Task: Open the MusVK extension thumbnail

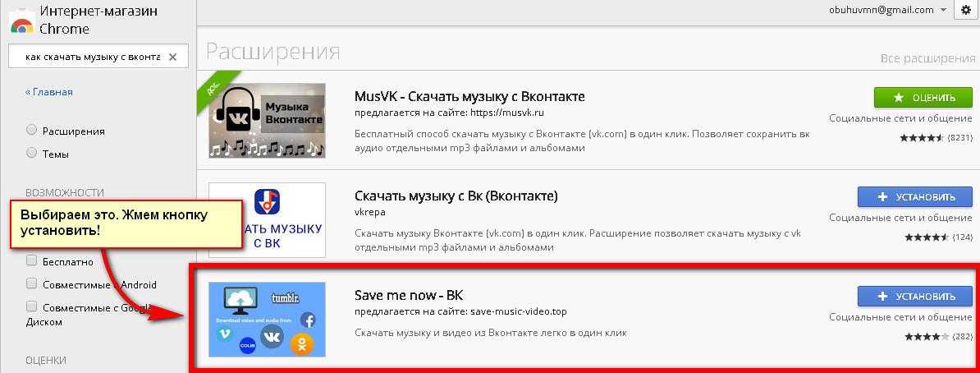Action: [x=267, y=120]
